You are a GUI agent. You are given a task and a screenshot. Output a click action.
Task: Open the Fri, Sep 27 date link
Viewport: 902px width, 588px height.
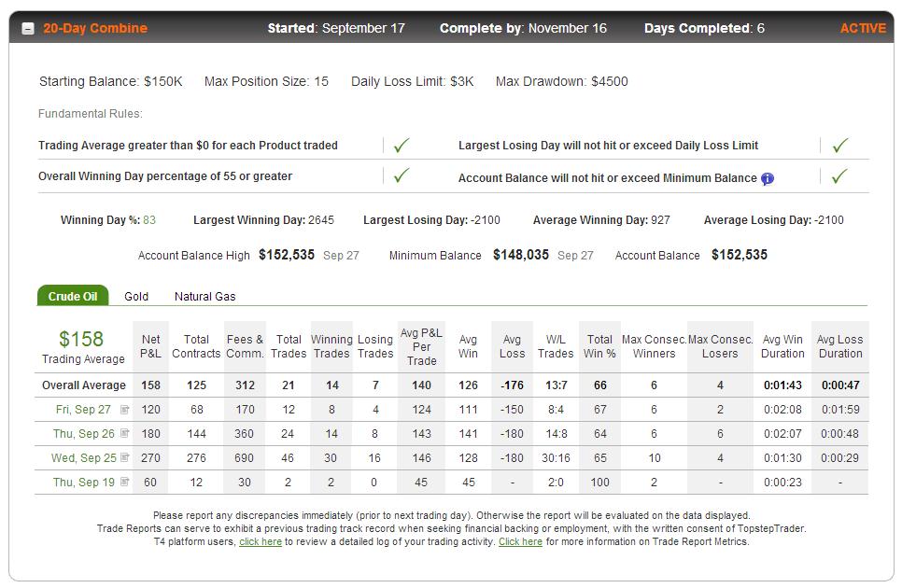point(83,410)
